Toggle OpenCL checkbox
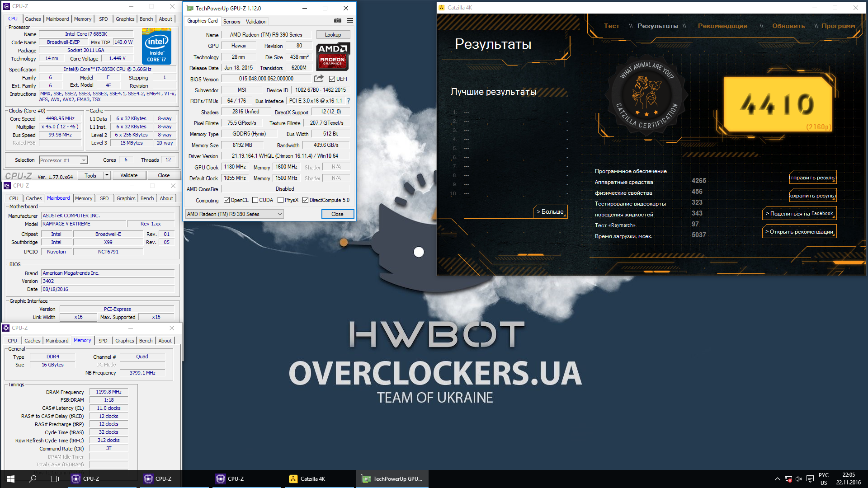The image size is (868, 488). (227, 200)
